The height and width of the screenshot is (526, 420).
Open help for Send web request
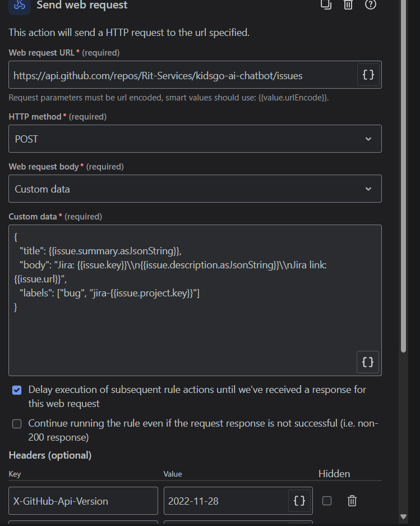coord(371,4)
